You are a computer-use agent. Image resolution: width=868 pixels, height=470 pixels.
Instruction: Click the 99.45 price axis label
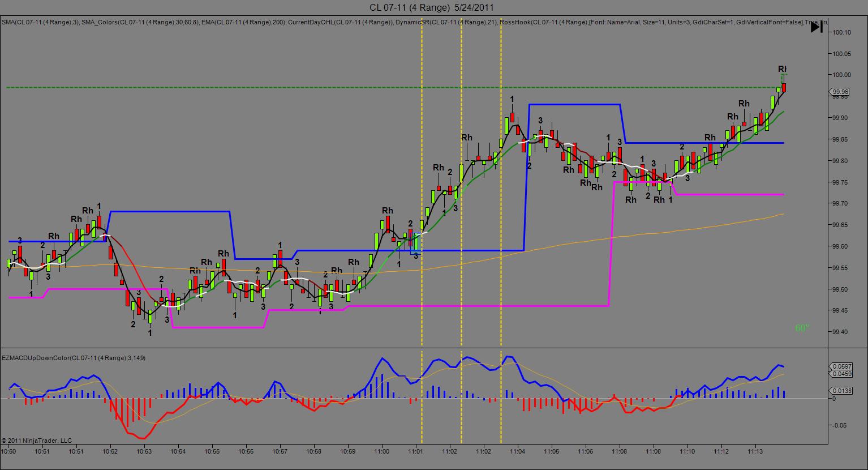[x=841, y=310]
